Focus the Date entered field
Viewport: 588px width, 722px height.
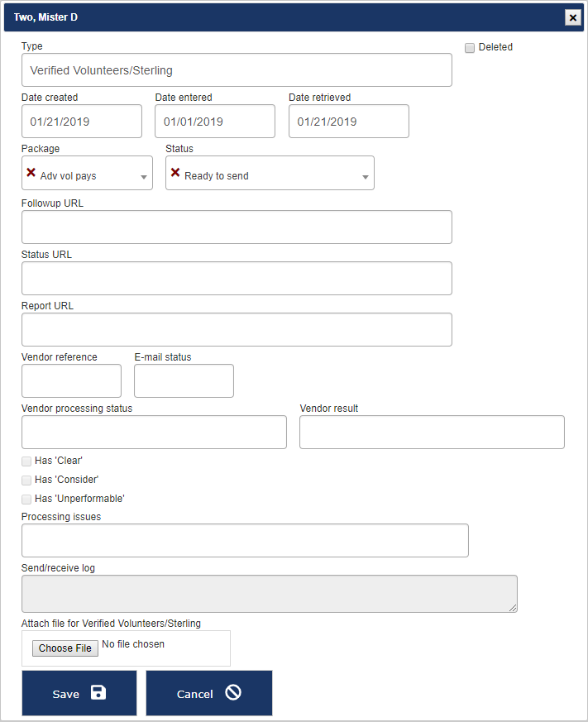click(x=215, y=122)
